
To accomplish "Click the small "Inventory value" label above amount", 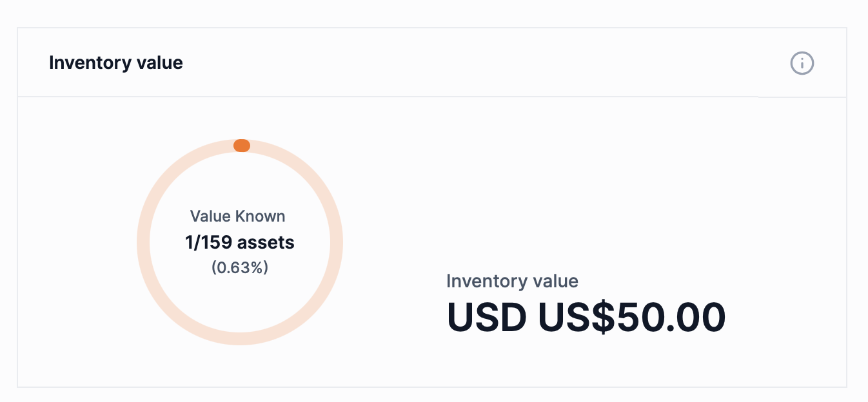I will (x=512, y=281).
